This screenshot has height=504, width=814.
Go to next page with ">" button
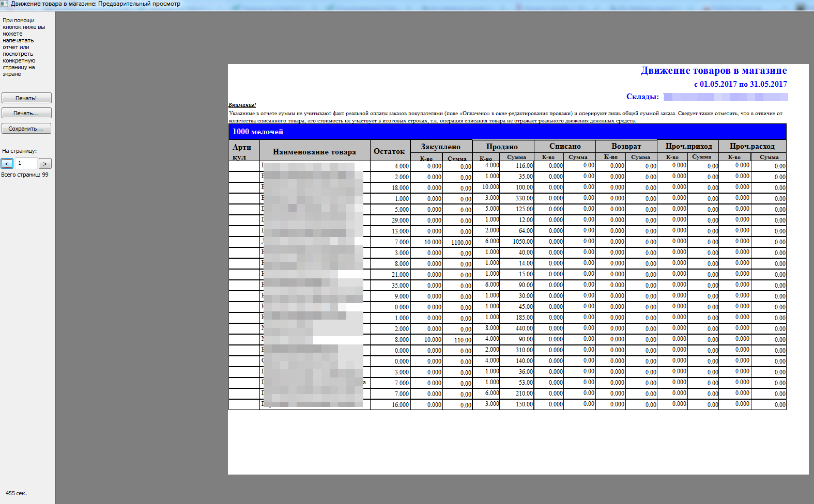click(45, 164)
